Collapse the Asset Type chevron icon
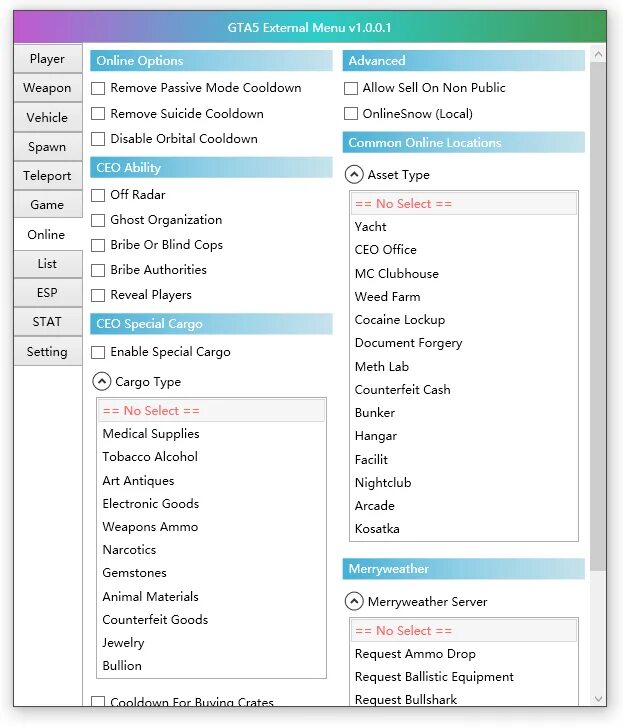 point(354,174)
